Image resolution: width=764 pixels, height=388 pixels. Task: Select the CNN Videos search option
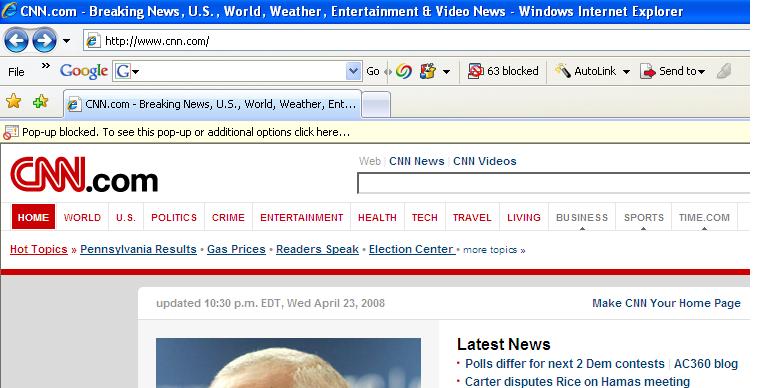(x=485, y=161)
